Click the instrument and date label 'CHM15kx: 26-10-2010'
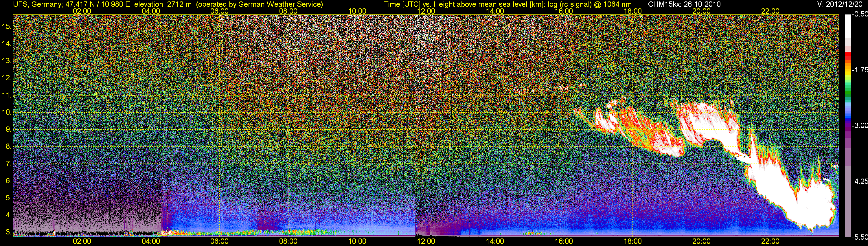Image resolution: width=868 pixels, height=246 pixels. (684, 4)
